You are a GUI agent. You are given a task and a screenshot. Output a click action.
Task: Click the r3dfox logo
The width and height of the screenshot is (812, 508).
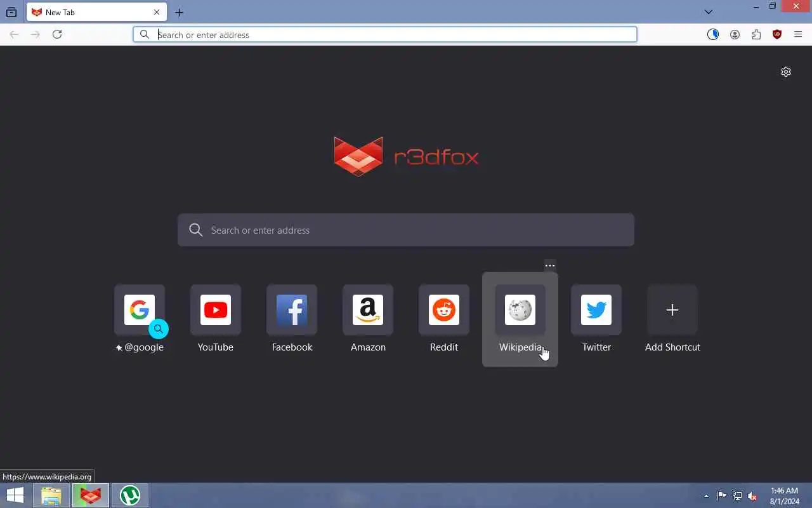click(406, 156)
